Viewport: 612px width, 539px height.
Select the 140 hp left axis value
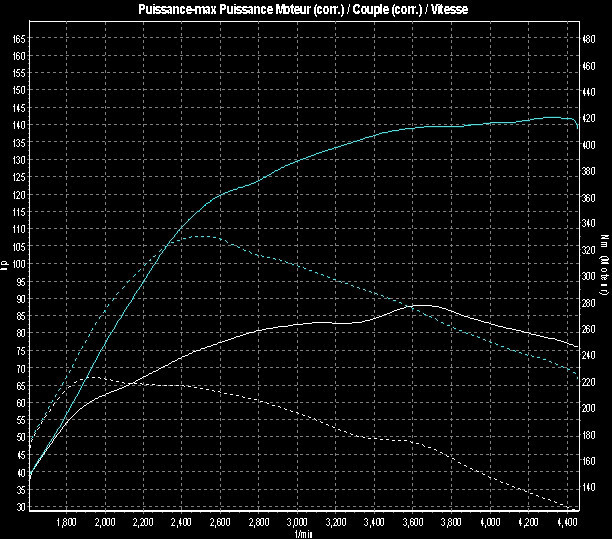(20, 125)
